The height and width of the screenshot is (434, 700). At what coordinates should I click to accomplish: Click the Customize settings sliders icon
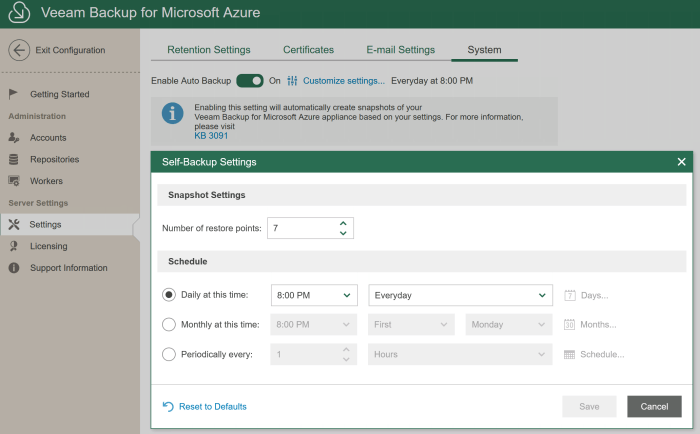pyautogui.click(x=292, y=81)
